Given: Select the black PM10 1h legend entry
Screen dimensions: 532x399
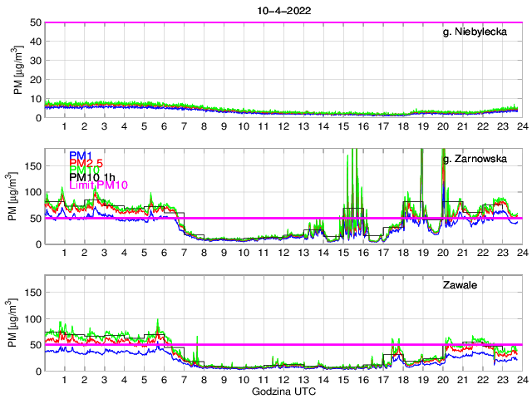Looking at the screenshot, I should (x=91, y=177).
